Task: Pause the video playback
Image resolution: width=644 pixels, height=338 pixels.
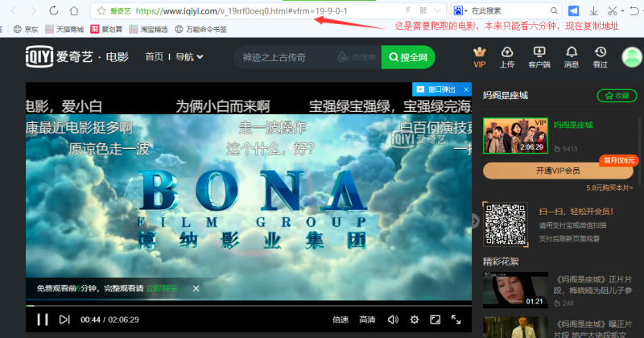Action: coord(43,319)
